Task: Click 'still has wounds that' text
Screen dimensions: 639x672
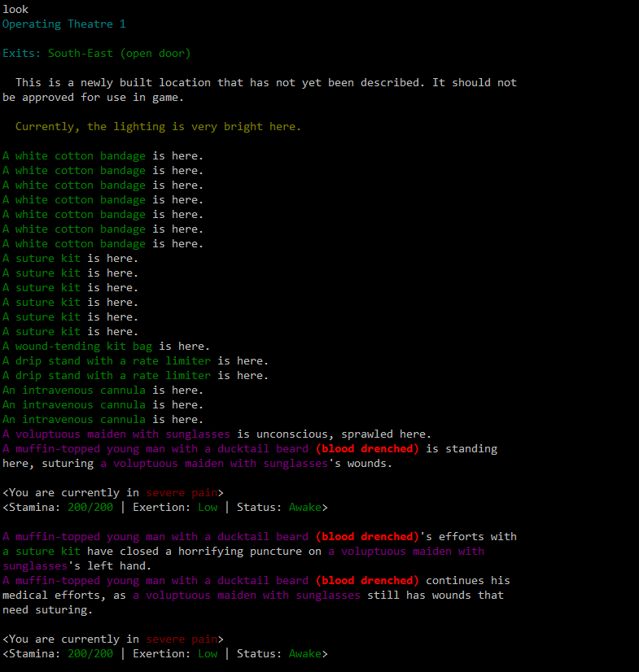Action: coord(435,596)
